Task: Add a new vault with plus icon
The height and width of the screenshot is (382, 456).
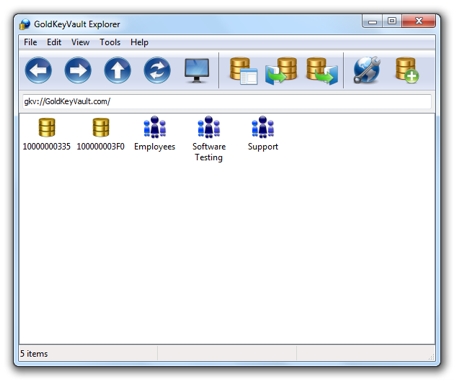Action: [407, 70]
